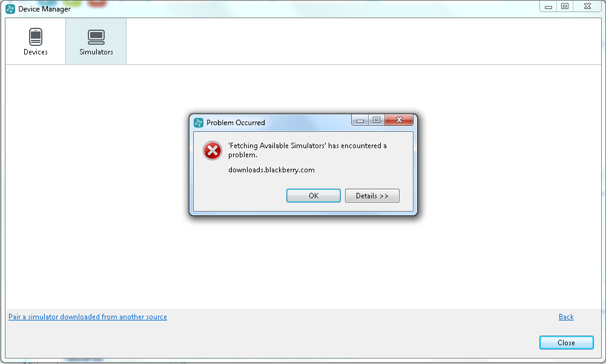Click the Device Manager title bar app icon
606x364 pixels.
10,8
